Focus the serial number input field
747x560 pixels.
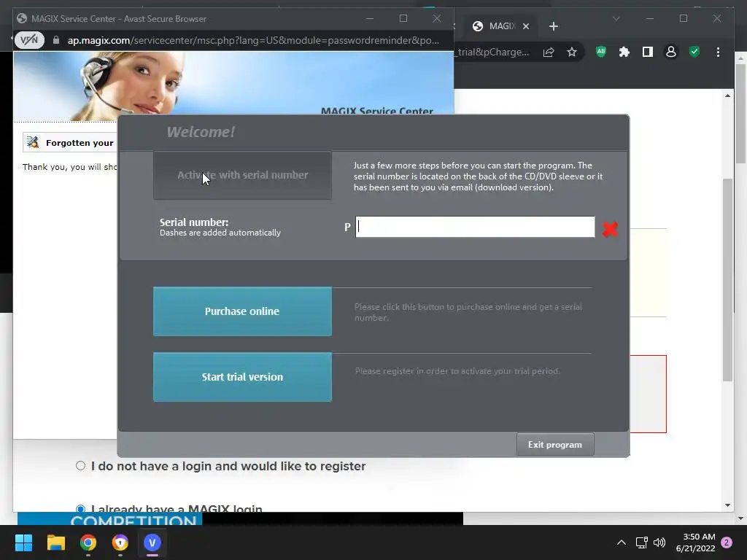point(475,227)
